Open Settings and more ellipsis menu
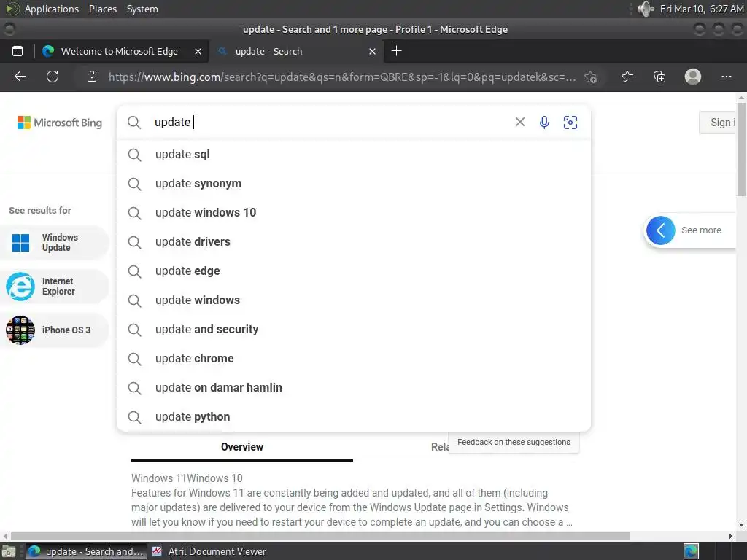 tap(726, 77)
